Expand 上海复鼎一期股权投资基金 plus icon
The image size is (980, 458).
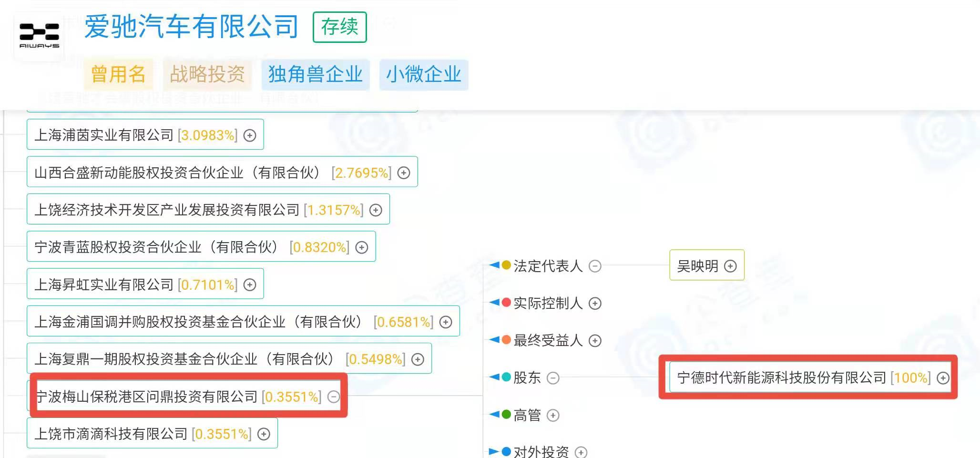(x=418, y=359)
